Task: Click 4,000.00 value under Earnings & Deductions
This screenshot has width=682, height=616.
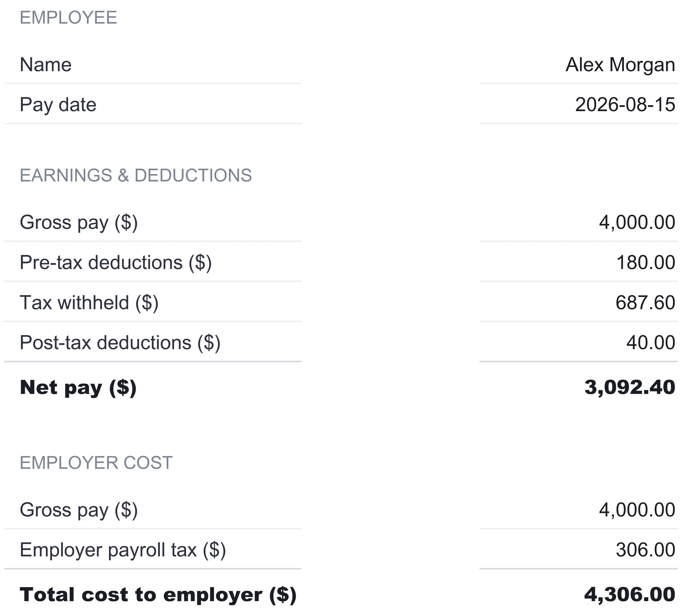Action: click(x=637, y=222)
